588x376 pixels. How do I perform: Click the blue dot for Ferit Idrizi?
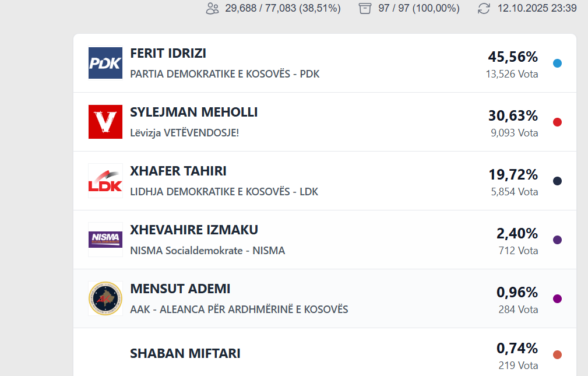[557, 64]
